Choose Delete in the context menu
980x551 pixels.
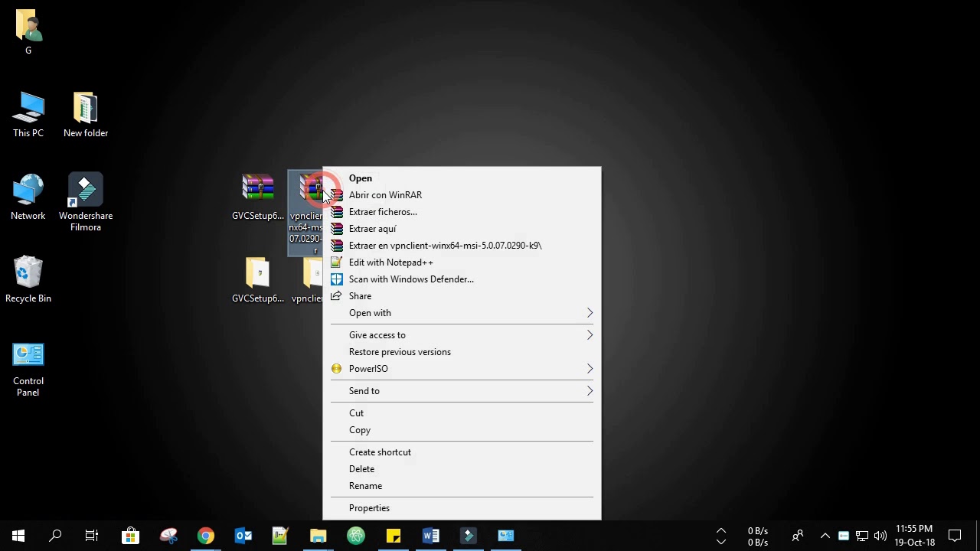click(462, 469)
